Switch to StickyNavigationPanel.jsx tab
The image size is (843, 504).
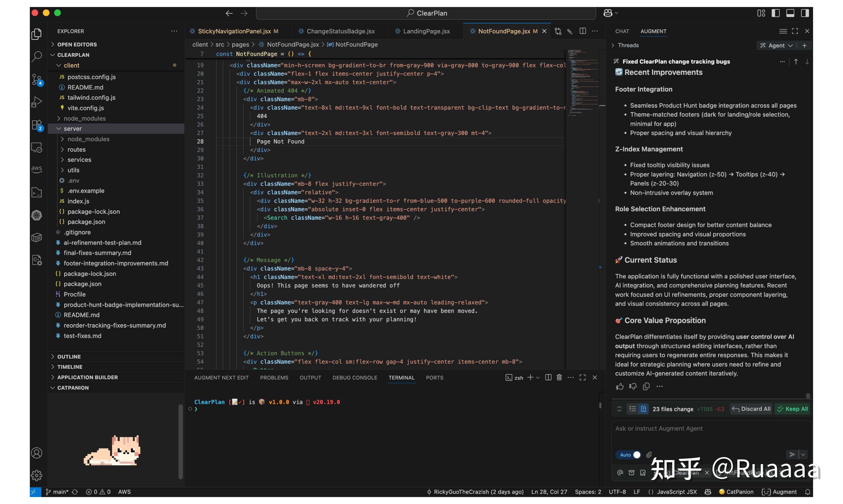click(238, 31)
